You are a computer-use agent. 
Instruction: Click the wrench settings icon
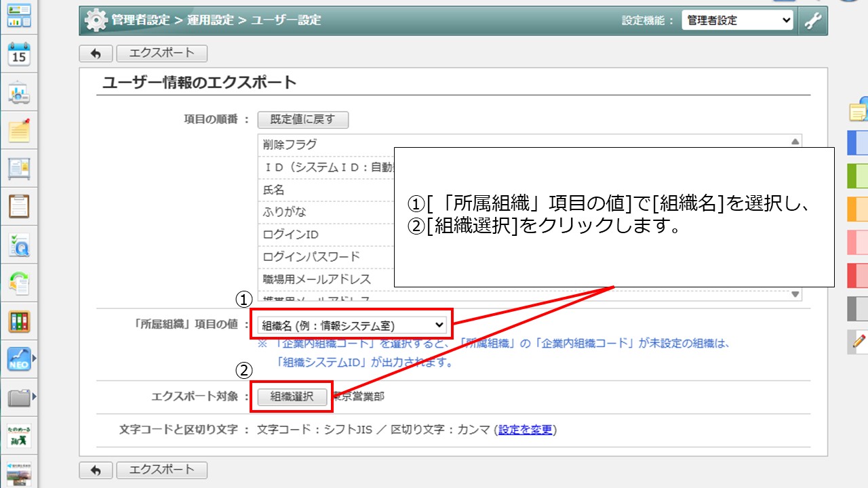812,20
